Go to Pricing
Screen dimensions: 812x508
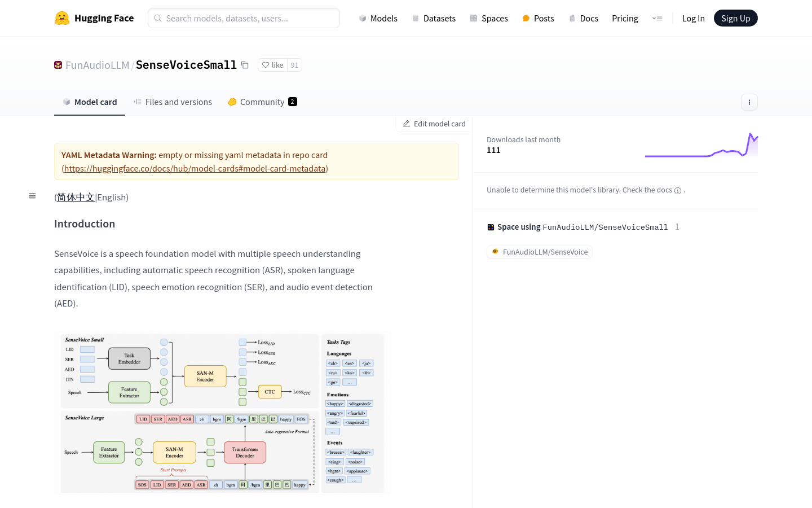(625, 18)
